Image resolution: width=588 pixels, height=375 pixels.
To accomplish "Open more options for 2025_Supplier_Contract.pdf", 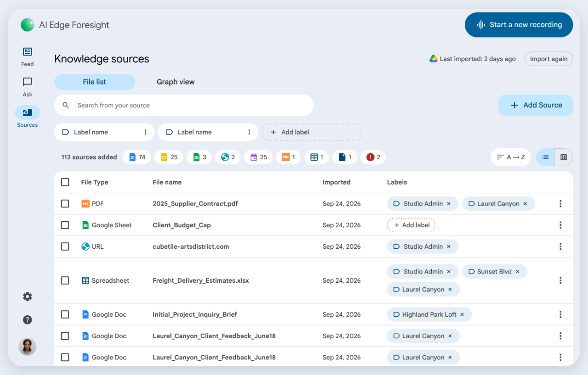I will coord(560,204).
